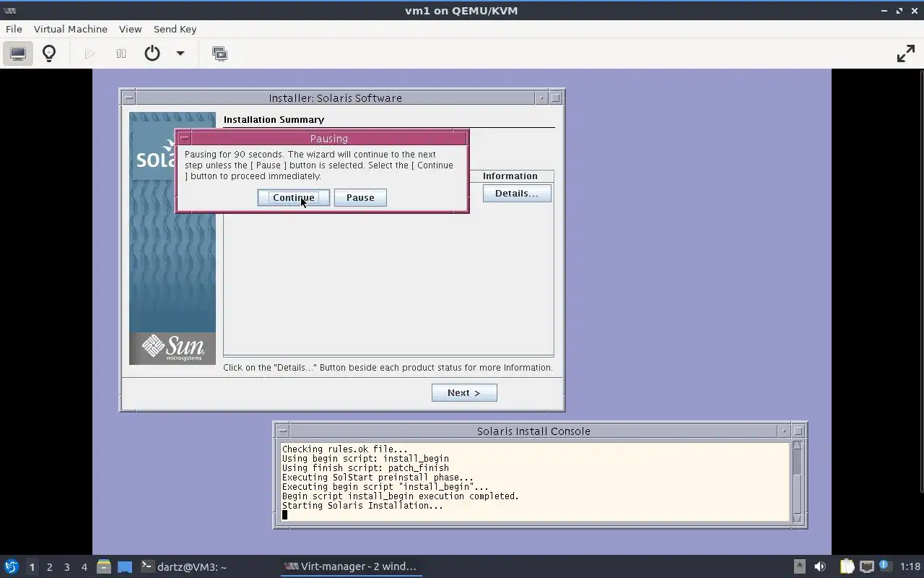Click 'Starting Solaris Installation...' console line
The image size is (924, 578).
pyautogui.click(x=362, y=505)
